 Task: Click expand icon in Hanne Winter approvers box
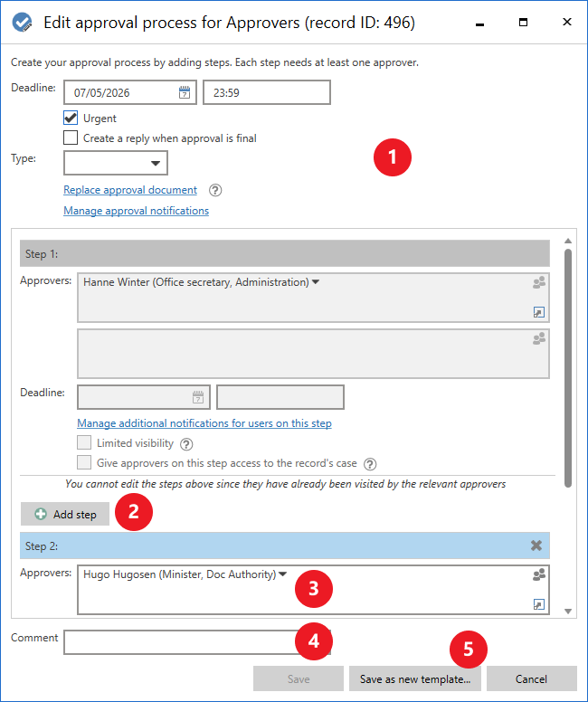tap(539, 312)
